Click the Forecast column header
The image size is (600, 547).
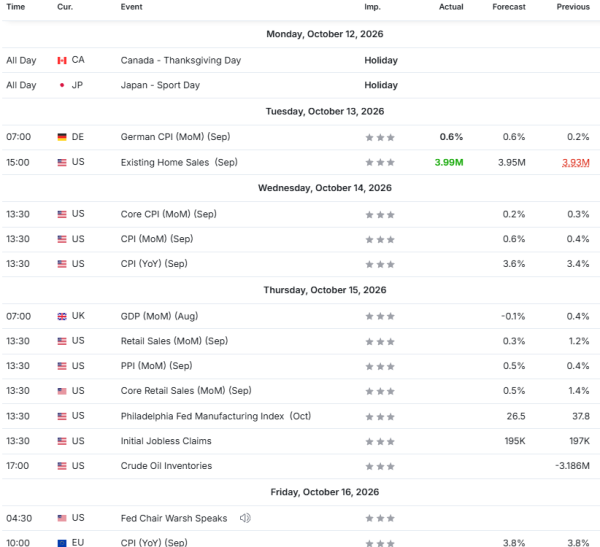pos(509,7)
